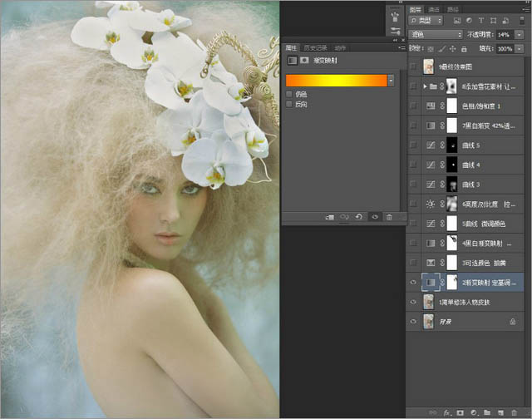
Task: Enable the 仿色 (Dither) checkbox
Action: coord(289,94)
